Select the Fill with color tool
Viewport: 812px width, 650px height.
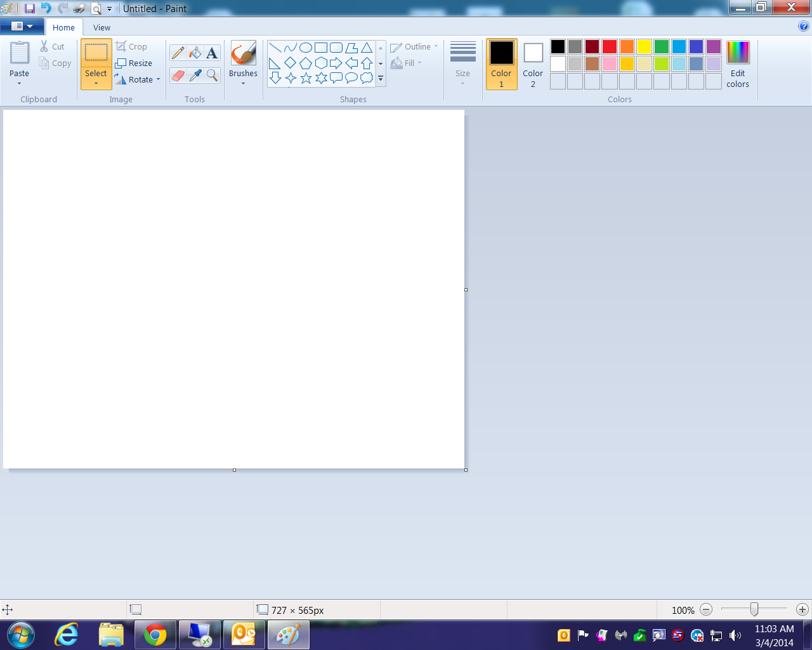coord(195,52)
